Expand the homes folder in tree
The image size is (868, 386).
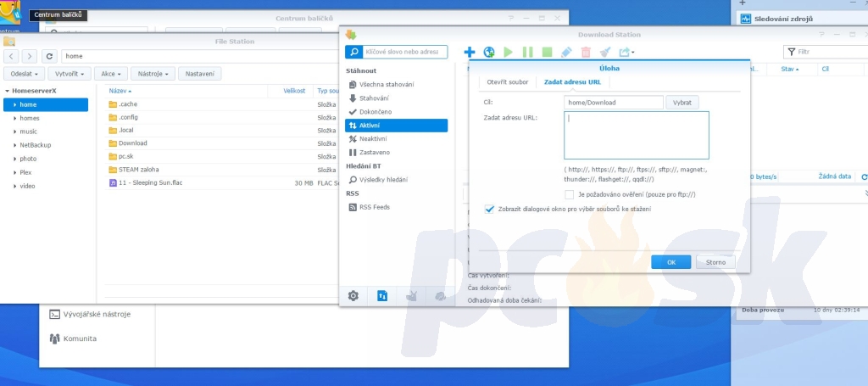tap(15, 118)
